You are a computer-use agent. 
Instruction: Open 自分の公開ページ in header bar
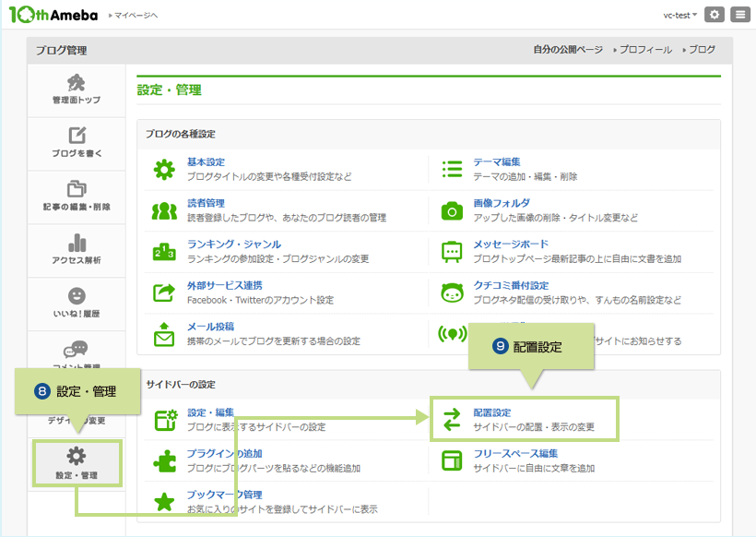[x=568, y=50]
